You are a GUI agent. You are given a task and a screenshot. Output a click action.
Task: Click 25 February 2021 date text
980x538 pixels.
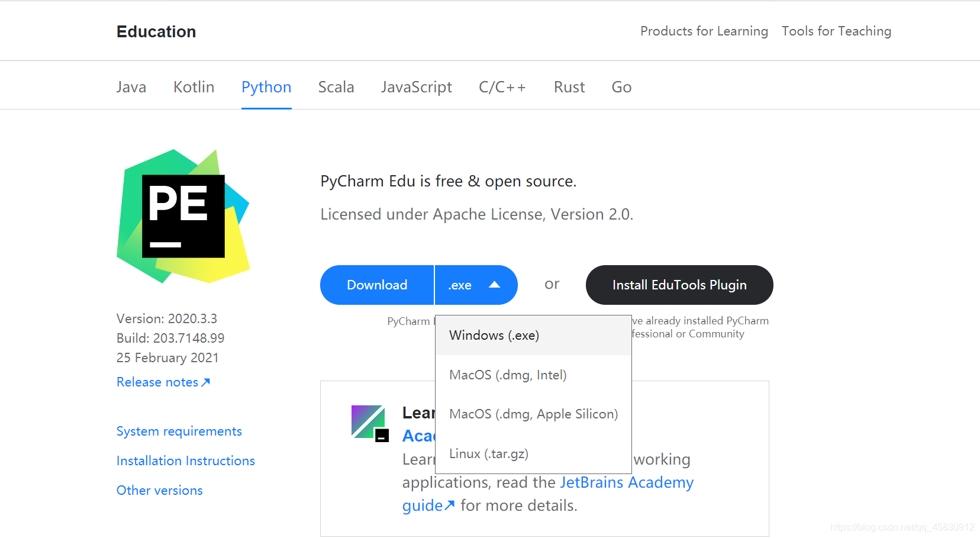[167, 357]
